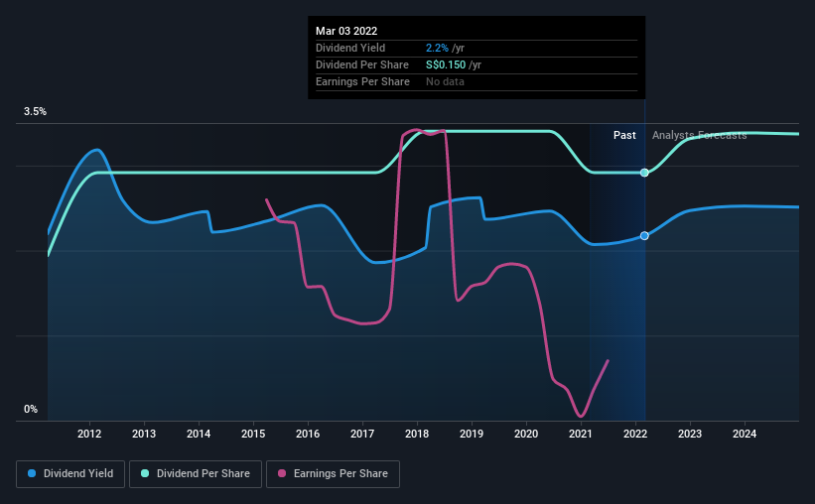Click the Analysts Forecasts label
Screen dimensions: 815x504
coord(700,135)
